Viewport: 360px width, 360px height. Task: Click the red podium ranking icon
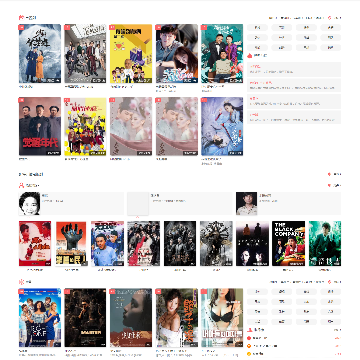coord(250,330)
